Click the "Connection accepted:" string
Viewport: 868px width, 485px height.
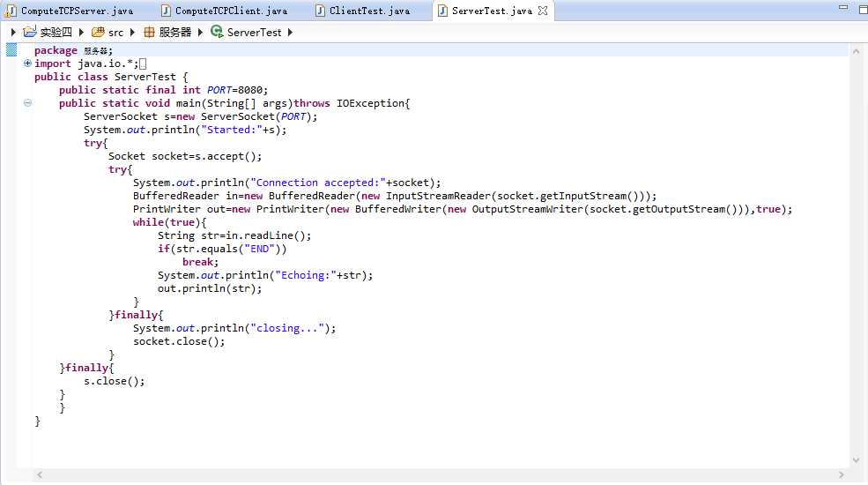[318, 183]
